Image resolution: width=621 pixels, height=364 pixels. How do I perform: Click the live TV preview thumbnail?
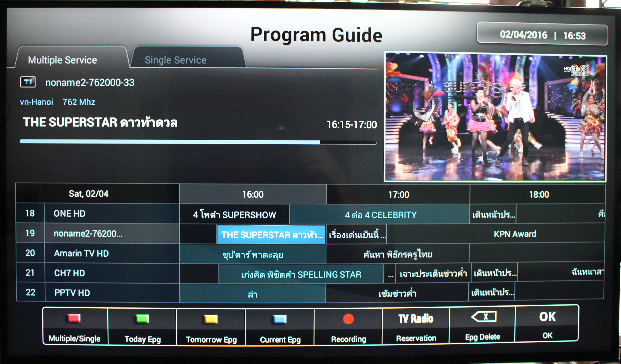495,116
